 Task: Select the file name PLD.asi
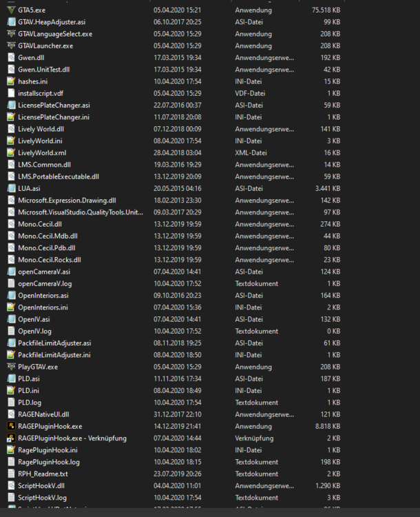pos(29,378)
